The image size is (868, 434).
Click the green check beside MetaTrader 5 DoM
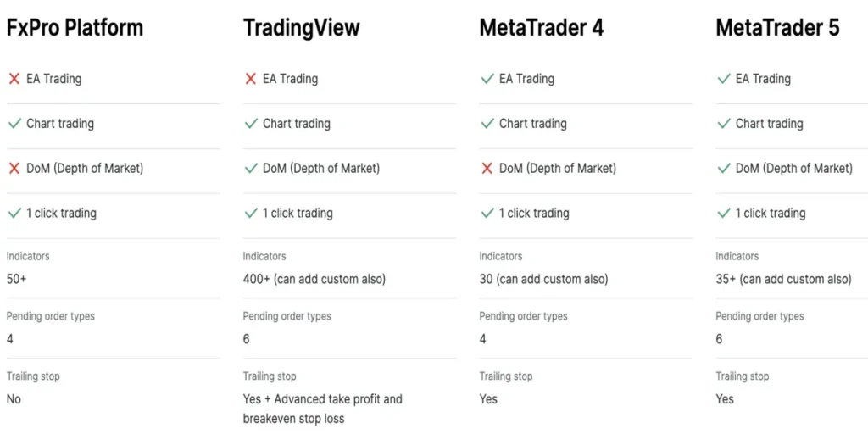pos(724,169)
